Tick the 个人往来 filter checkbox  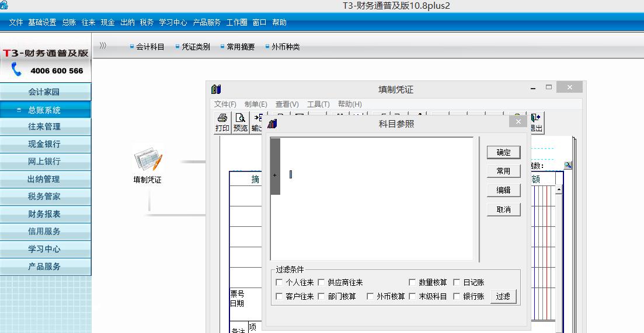pyautogui.click(x=279, y=282)
